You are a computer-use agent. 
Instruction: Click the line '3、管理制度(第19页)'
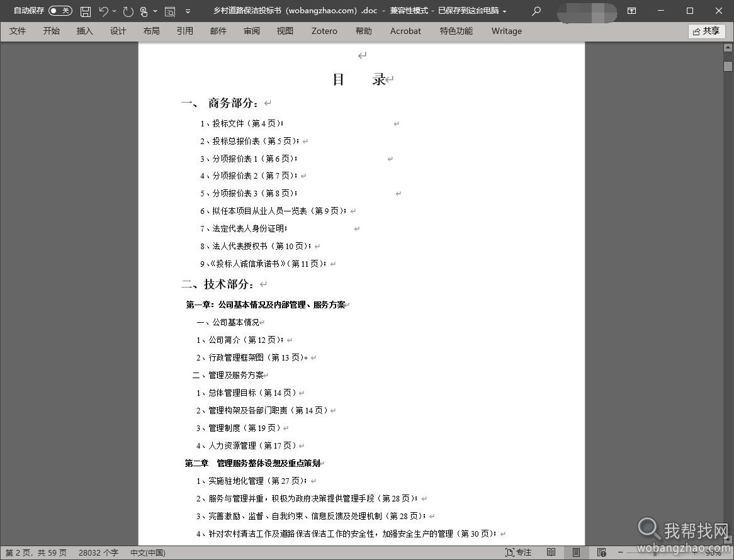[x=239, y=428]
